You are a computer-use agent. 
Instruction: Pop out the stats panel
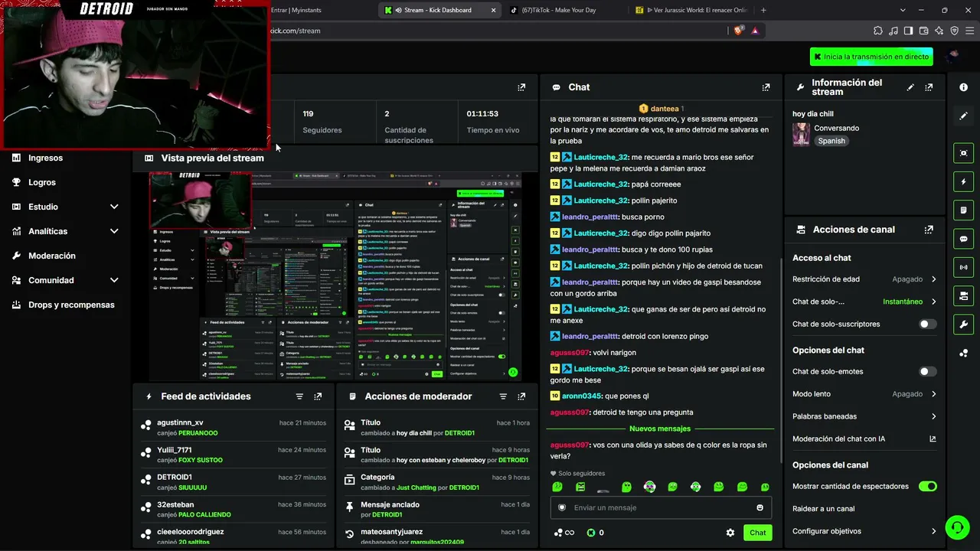coord(521,87)
